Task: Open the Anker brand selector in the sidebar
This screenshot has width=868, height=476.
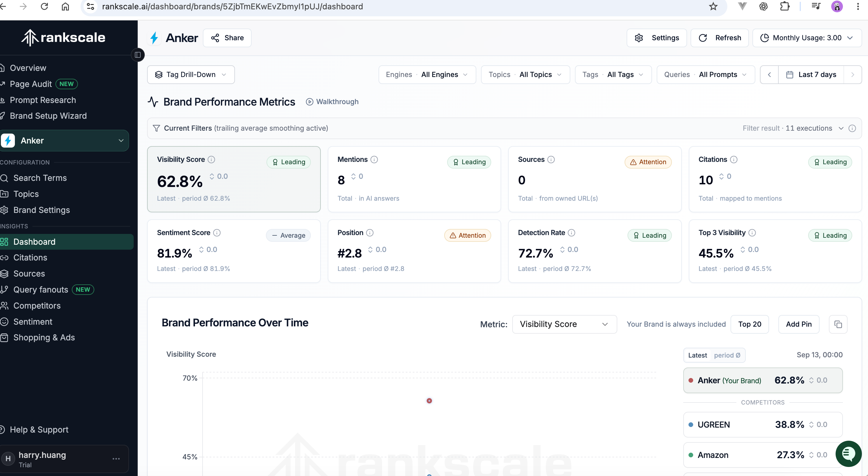Action: (x=64, y=141)
